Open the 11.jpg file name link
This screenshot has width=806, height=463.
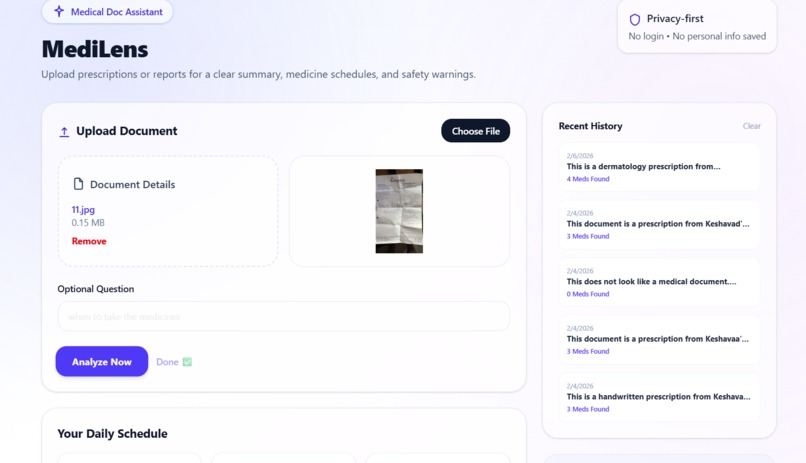(83, 209)
